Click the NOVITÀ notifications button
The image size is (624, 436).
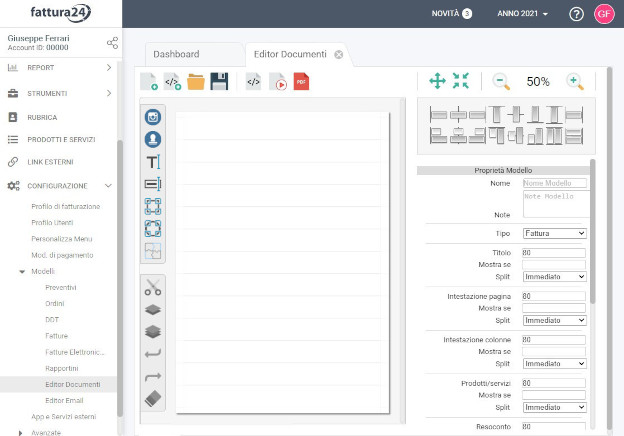(x=451, y=14)
